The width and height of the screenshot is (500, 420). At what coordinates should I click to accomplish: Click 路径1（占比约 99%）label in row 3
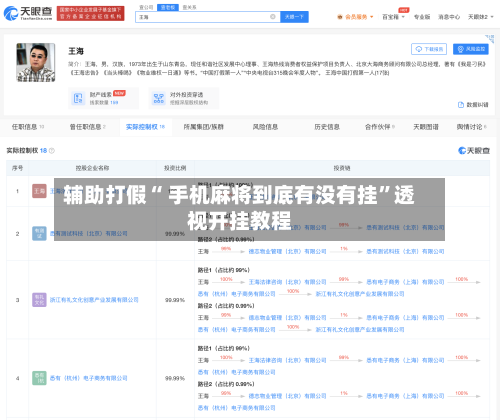tap(224, 270)
